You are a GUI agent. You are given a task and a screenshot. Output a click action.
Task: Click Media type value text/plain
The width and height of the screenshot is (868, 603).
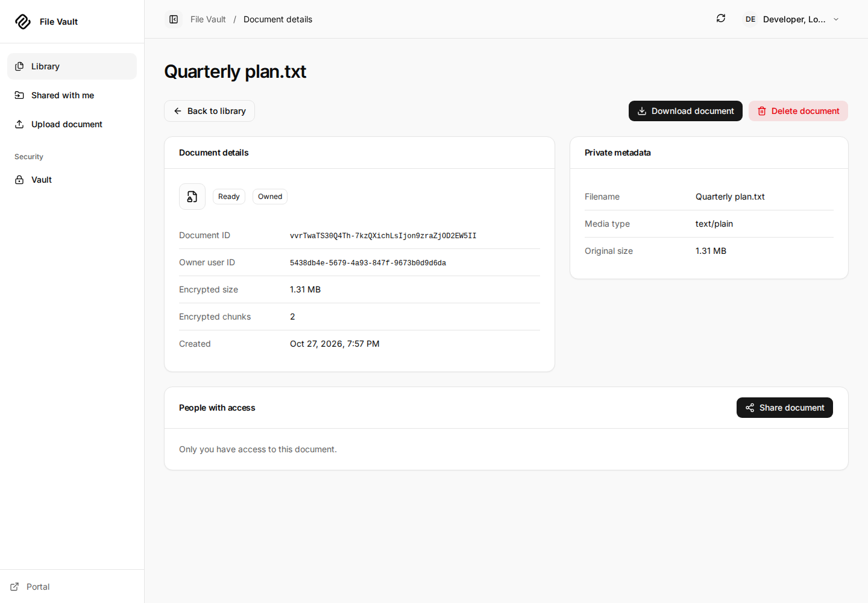[714, 224]
